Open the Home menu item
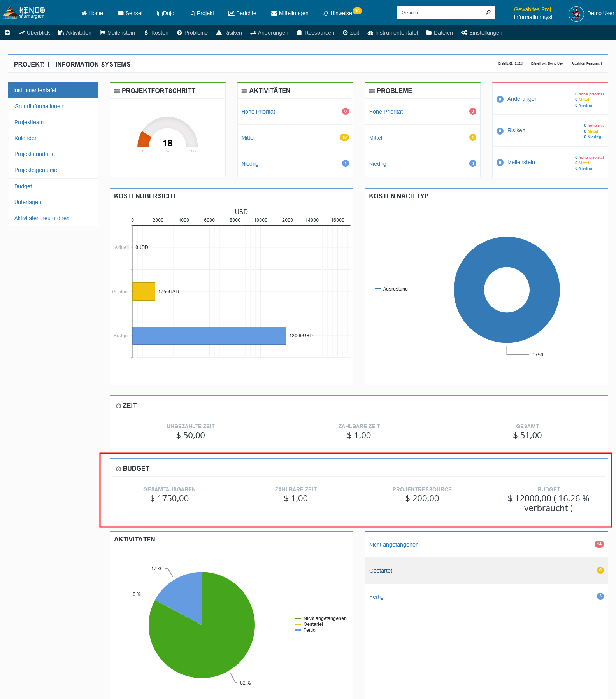This screenshot has height=699, width=616. click(92, 13)
